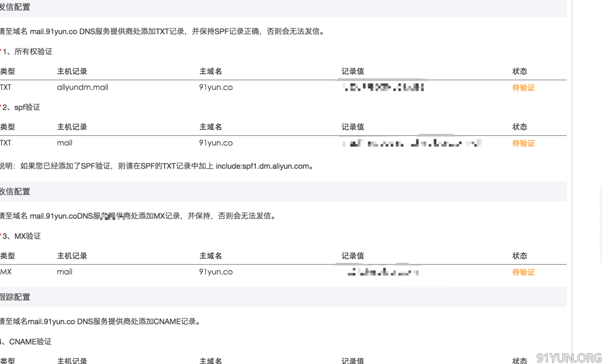The image size is (602, 364).
Task: Click the 待验证 status in the MX验证 row
Action: pyautogui.click(x=523, y=272)
